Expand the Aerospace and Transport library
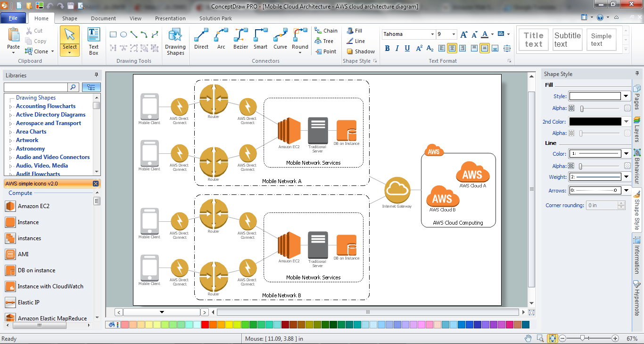Viewport: 644px width, 344px height. pyautogui.click(x=11, y=124)
